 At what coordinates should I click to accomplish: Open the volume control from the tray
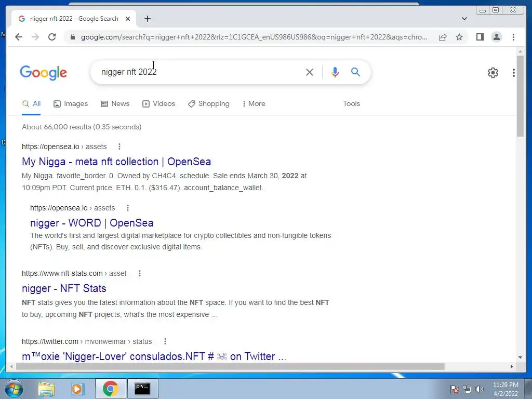pyautogui.click(x=479, y=389)
